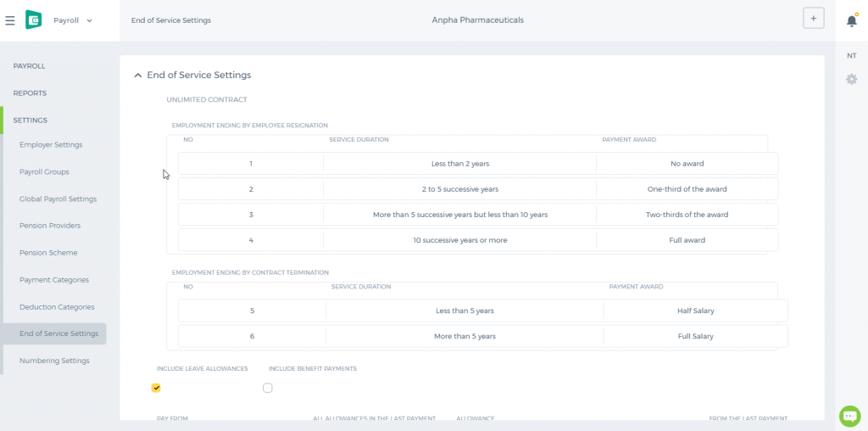Go to the PAYROLL menu section
The image size is (868, 431).
pyautogui.click(x=30, y=66)
